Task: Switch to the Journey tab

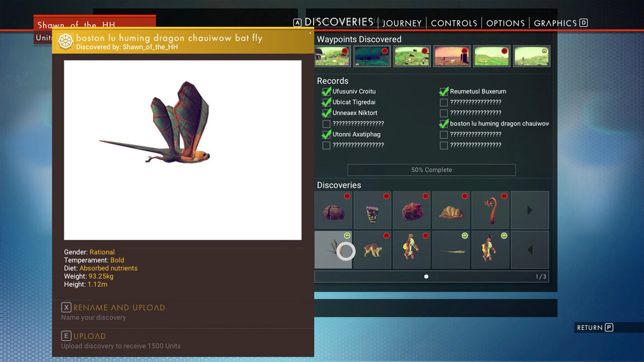Action: [402, 23]
